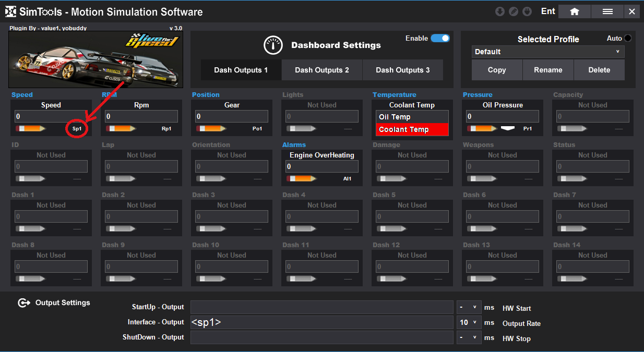
Task: Click the Dashboard Settings gauge icon
Action: coord(273,45)
